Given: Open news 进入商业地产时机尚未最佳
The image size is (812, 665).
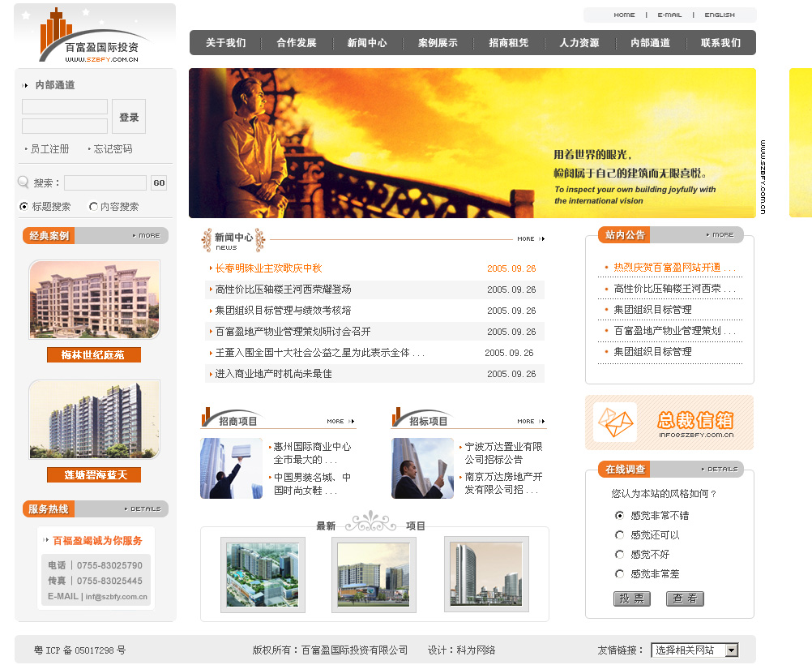Looking at the screenshot, I should 273,374.
